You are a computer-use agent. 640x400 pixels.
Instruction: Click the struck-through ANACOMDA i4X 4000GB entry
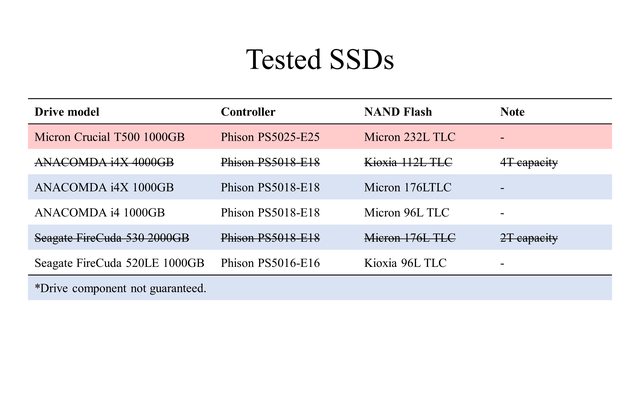pyautogui.click(x=104, y=162)
